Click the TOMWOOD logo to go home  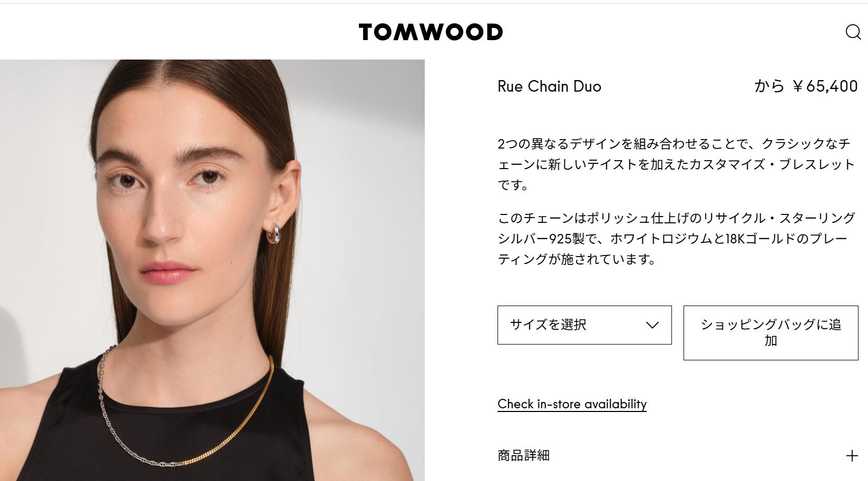(x=431, y=32)
